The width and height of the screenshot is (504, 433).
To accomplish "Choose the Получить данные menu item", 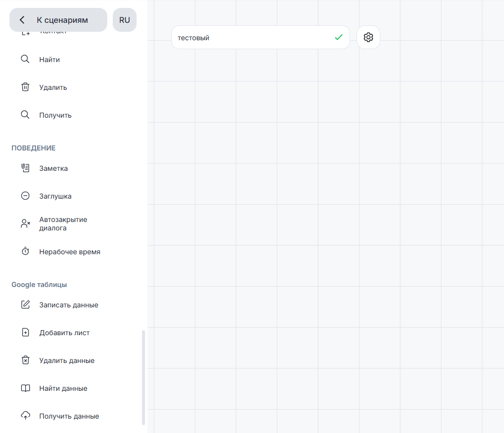I will [x=69, y=416].
